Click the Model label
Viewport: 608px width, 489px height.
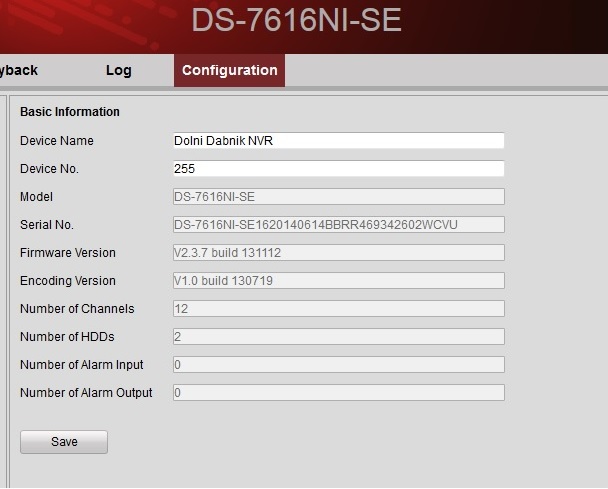(x=36, y=197)
